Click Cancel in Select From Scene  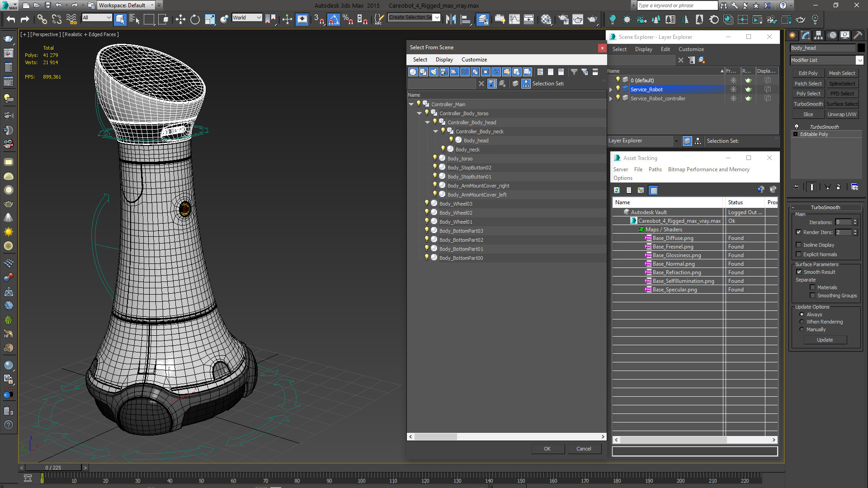[x=583, y=449]
